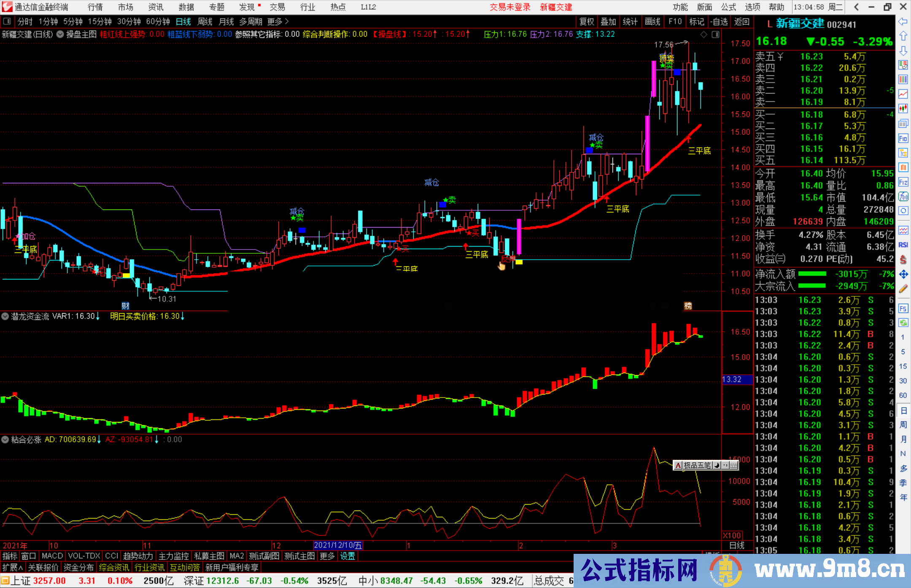
Task: Click the RSI indicator icon
Action: [x=903, y=245]
